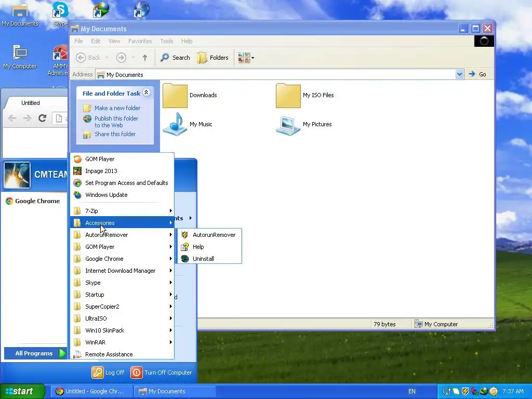Viewport: 532px width, 399px height.
Task: Open the My ISO Files folder
Action: pos(305,96)
